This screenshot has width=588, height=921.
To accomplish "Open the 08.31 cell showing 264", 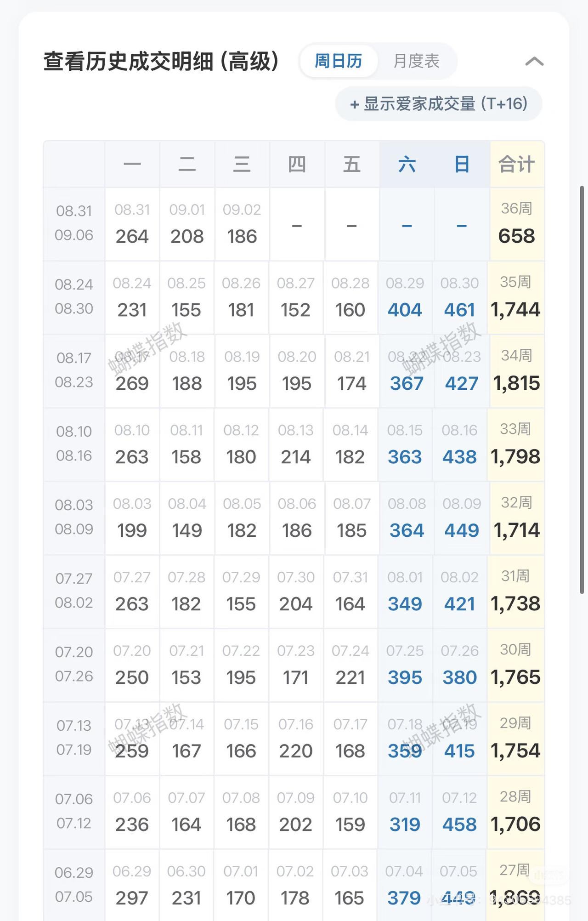I will tap(132, 224).
